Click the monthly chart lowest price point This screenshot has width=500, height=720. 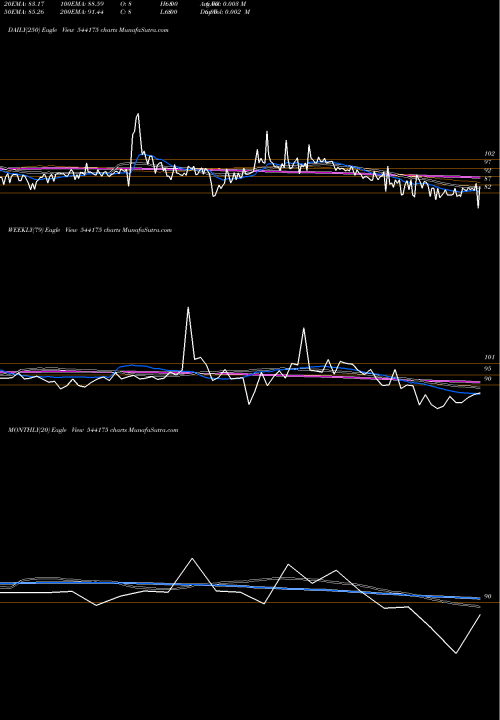click(456, 652)
